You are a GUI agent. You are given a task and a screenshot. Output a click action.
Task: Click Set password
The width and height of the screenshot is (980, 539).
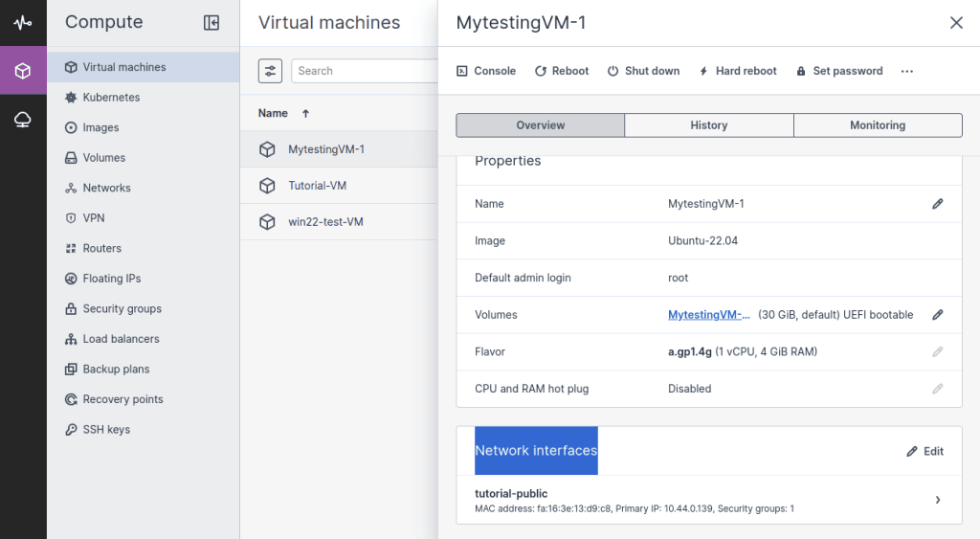[839, 71]
